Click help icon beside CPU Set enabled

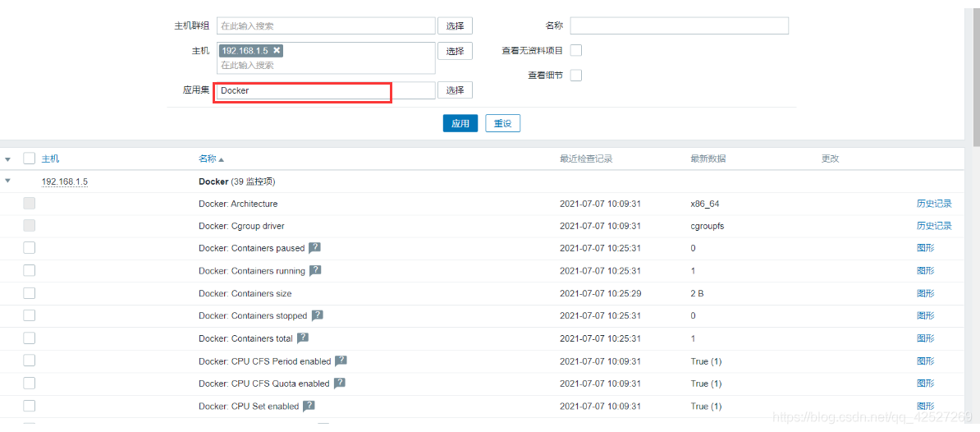click(x=309, y=406)
